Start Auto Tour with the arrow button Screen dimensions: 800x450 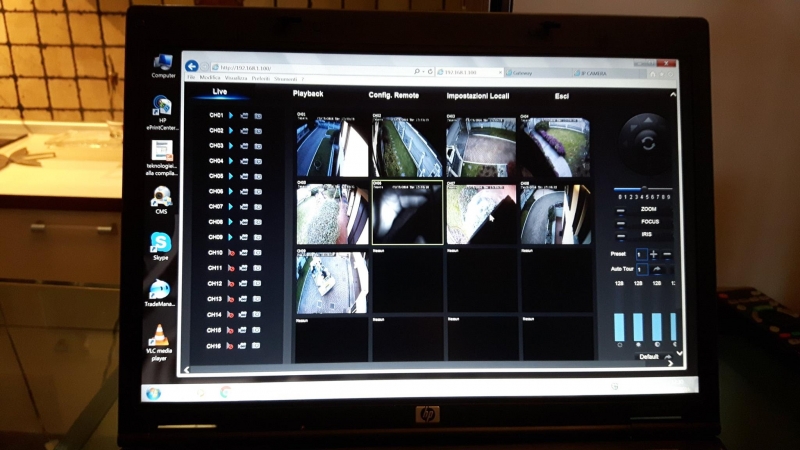click(657, 269)
